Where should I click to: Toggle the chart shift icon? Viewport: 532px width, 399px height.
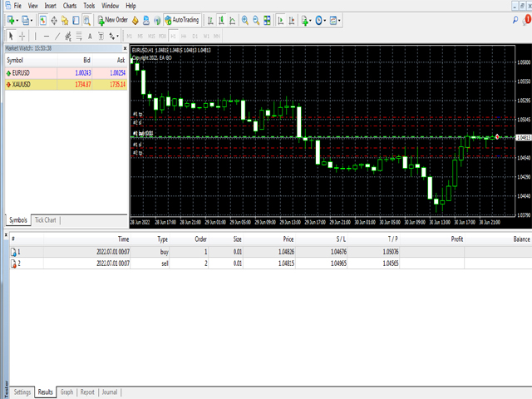(x=292, y=20)
